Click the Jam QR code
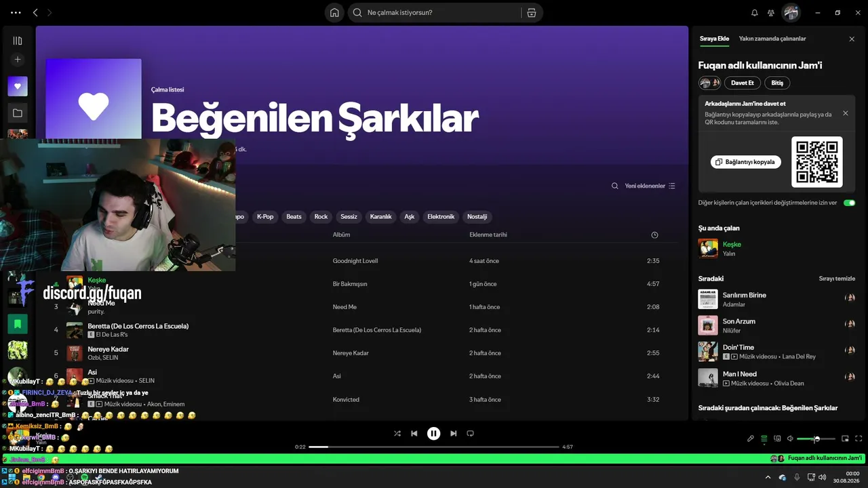Screen dimensions: 868x488 coord(817,162)
